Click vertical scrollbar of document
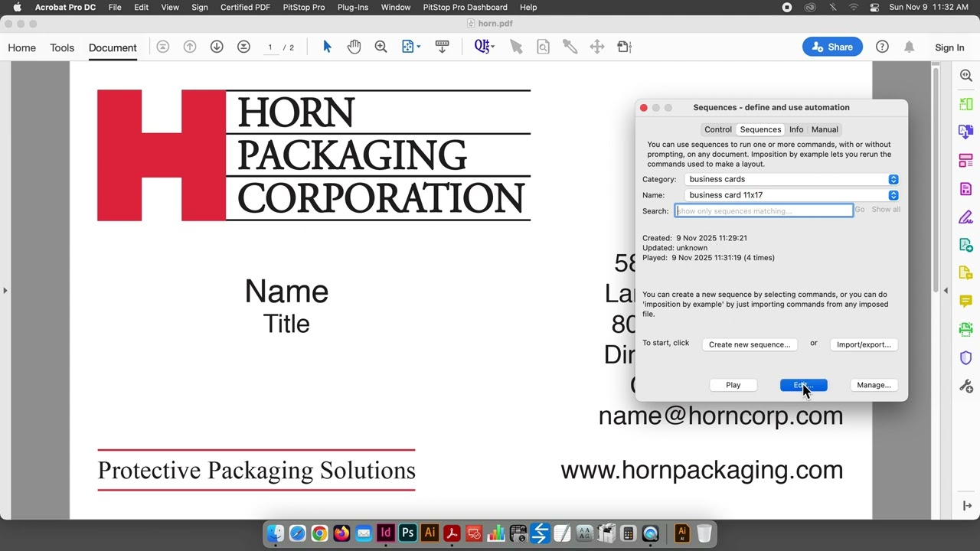Image resolution: width=980 pixels, height=551 pixels. [x=936, y=180]
